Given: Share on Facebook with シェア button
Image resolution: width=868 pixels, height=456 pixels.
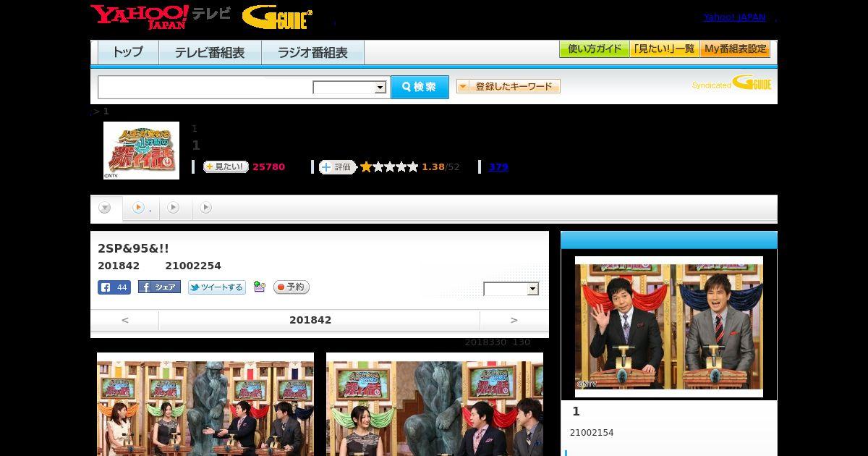Looking at the screenshot, I should [159, 287].
